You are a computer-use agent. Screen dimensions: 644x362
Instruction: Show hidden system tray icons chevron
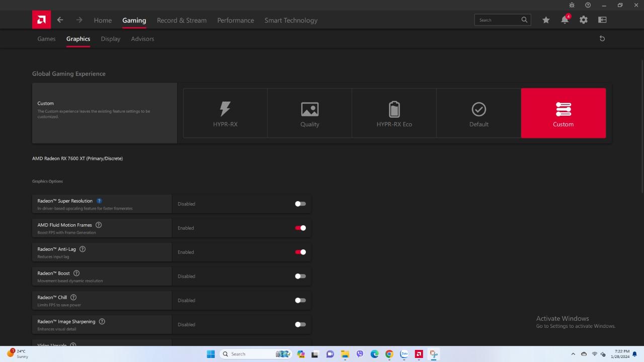(x=573, y=354)
